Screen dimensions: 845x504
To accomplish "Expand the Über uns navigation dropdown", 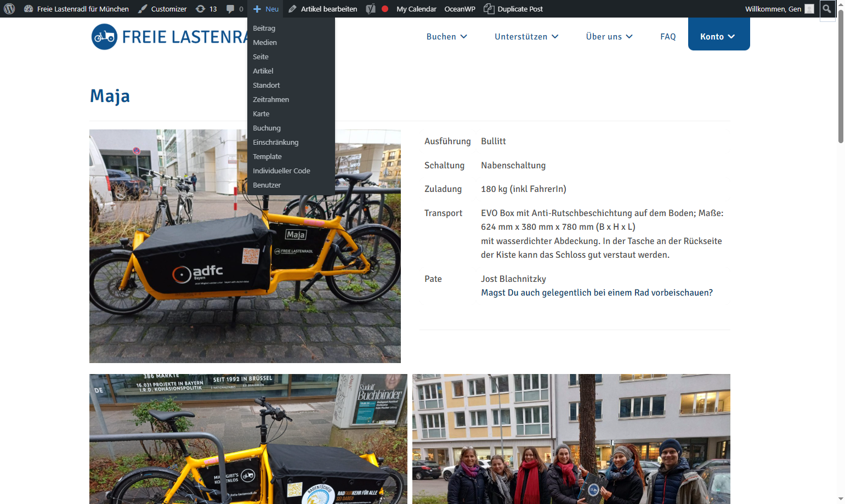I will coord(609,37).
